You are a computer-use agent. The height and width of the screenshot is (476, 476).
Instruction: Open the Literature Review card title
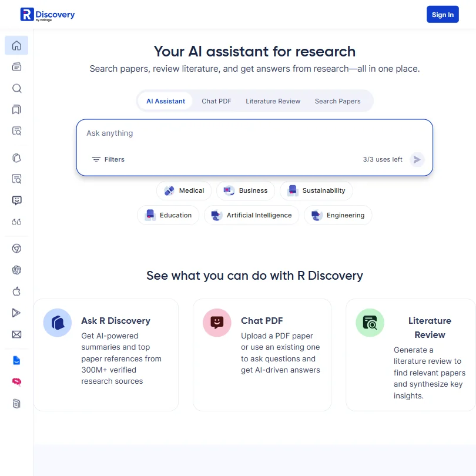tap(430, 327)
